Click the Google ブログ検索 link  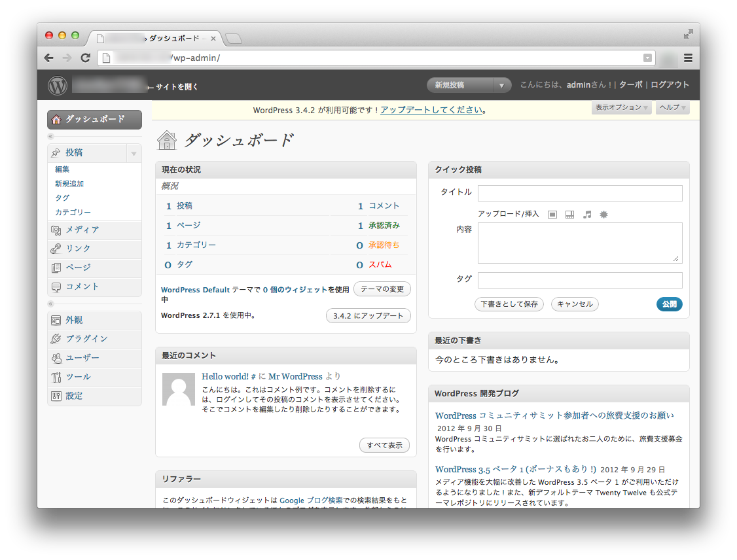pyautogui.click(x=311, y=500)
